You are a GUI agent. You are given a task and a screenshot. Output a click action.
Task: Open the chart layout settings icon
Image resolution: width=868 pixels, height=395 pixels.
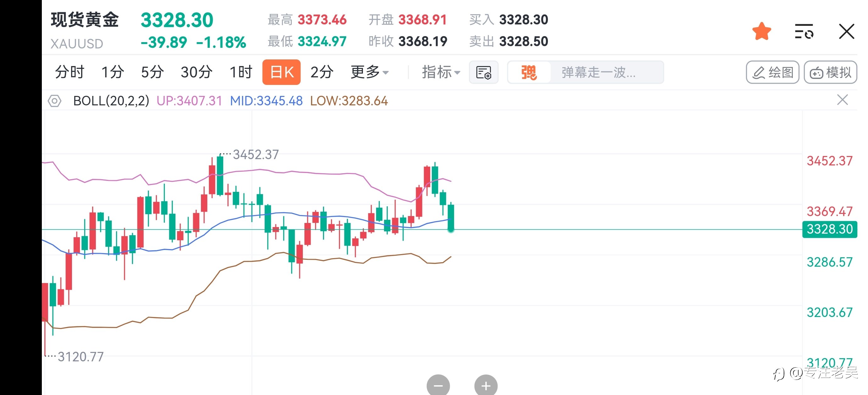click(484, 72)
